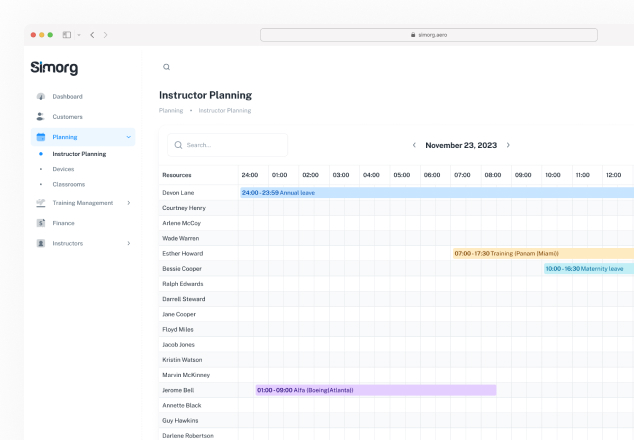Open the Classrooms submenu item
This screenshot has width=634, height=440.
[x=69, y=184]
